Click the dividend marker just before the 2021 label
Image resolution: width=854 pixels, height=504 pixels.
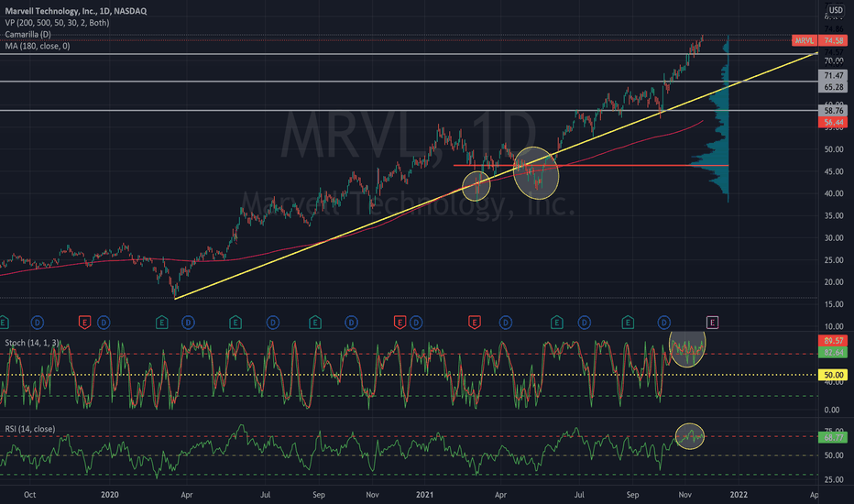(x=416, y=323)
